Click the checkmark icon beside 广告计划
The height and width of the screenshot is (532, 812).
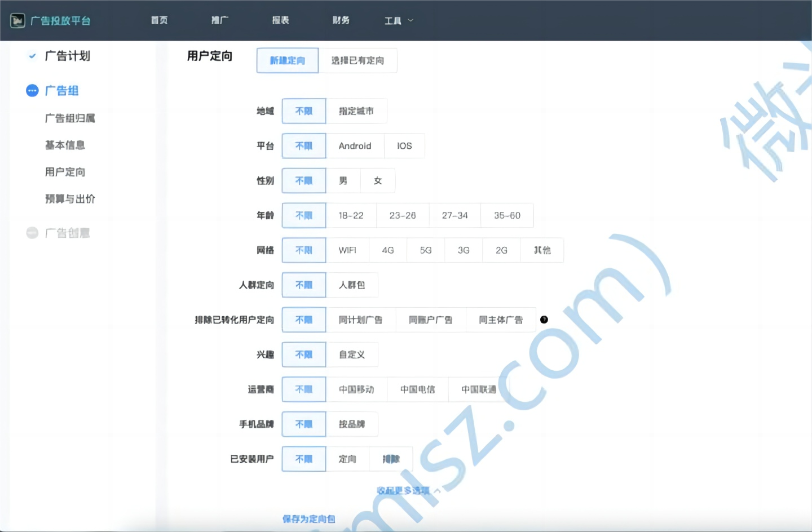[32, 56]
